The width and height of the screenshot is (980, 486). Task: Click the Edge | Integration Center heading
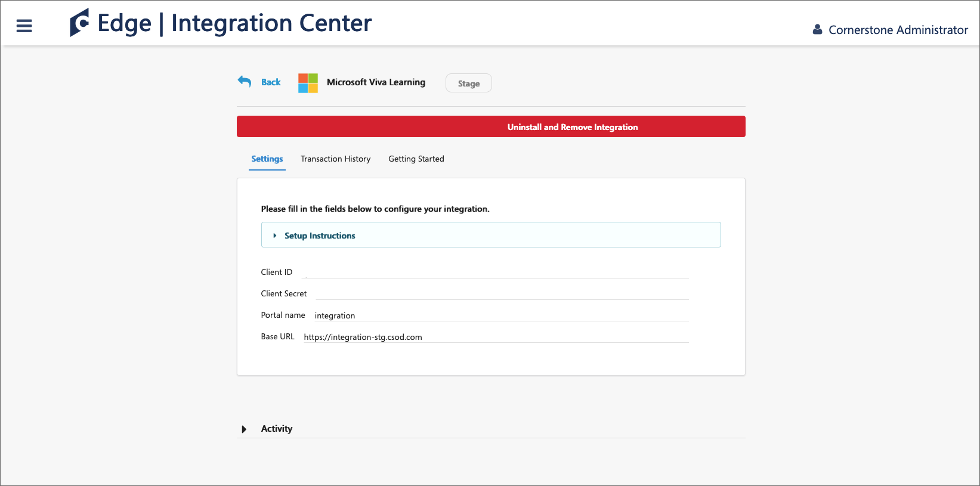[234, 23]
